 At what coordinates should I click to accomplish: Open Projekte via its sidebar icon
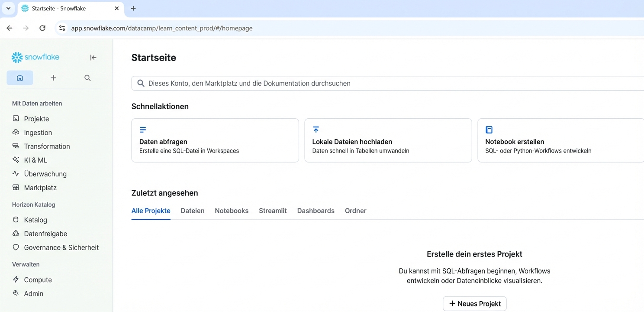(16, 118)
